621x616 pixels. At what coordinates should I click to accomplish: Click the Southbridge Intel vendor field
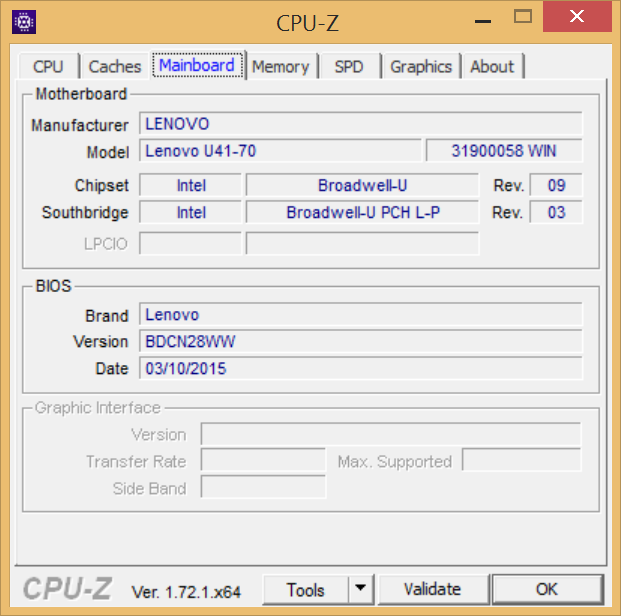pyautogui.click(x=190, y=212)
